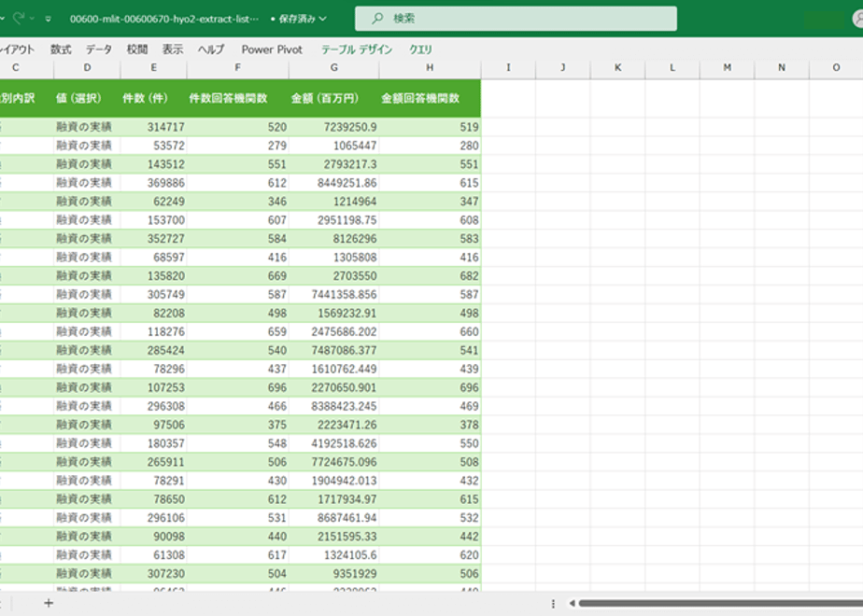Open the Quick Access Toolbar customize arrow
The height and width of the screenshot is (616, 863).
pyautogui.click(x=49, y=19)
